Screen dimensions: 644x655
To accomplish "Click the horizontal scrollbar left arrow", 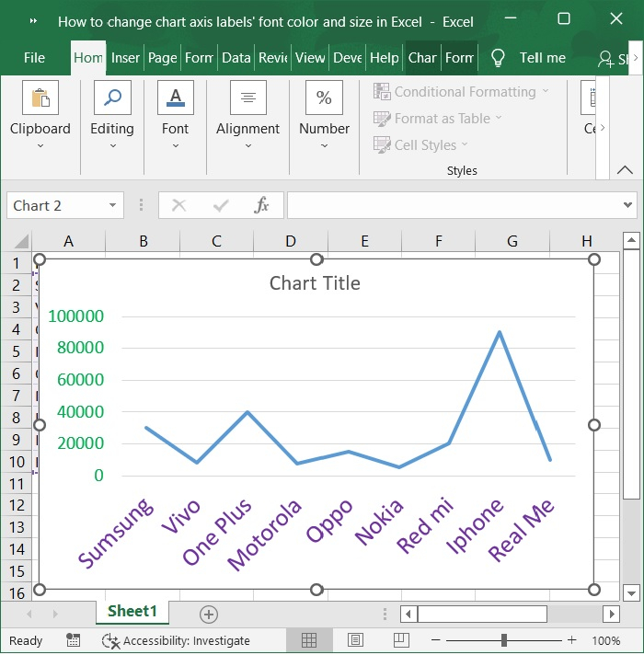I will tap(408, 615).
